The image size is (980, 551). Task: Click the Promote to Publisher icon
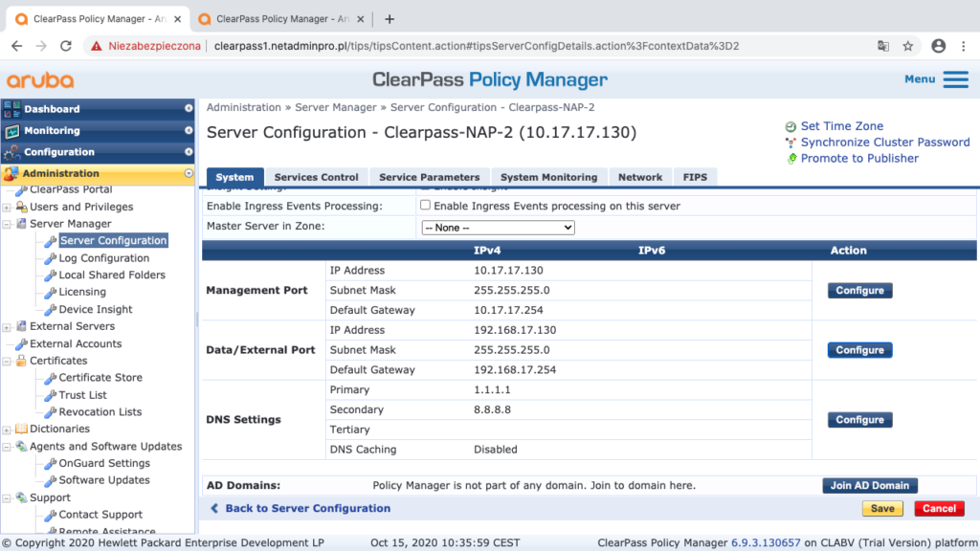coord(791,159)
